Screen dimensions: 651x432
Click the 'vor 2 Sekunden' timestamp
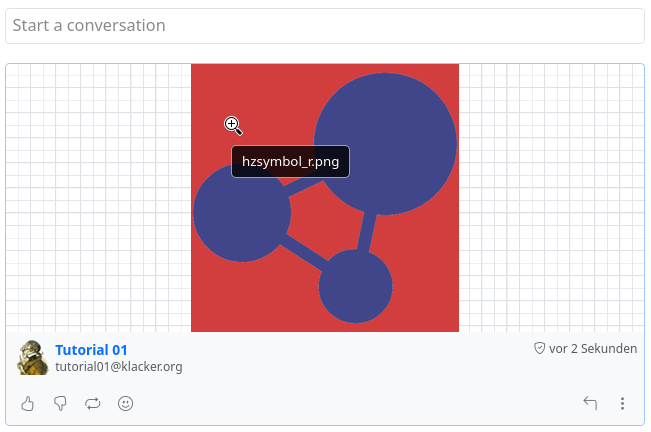click(593, 349)
